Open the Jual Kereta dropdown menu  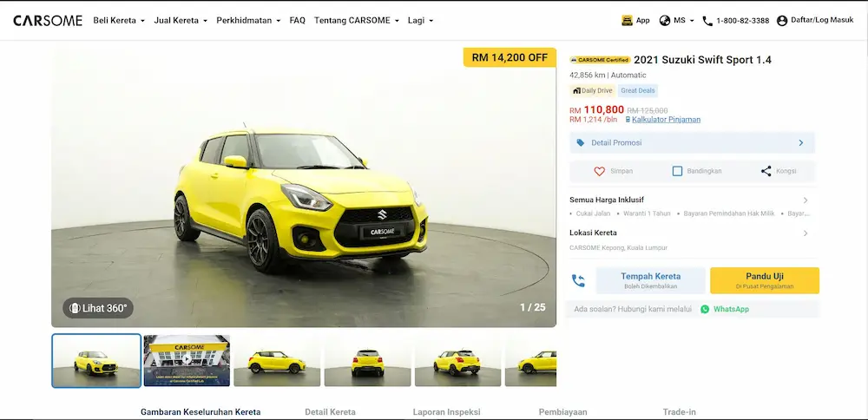tap(181, 21)
